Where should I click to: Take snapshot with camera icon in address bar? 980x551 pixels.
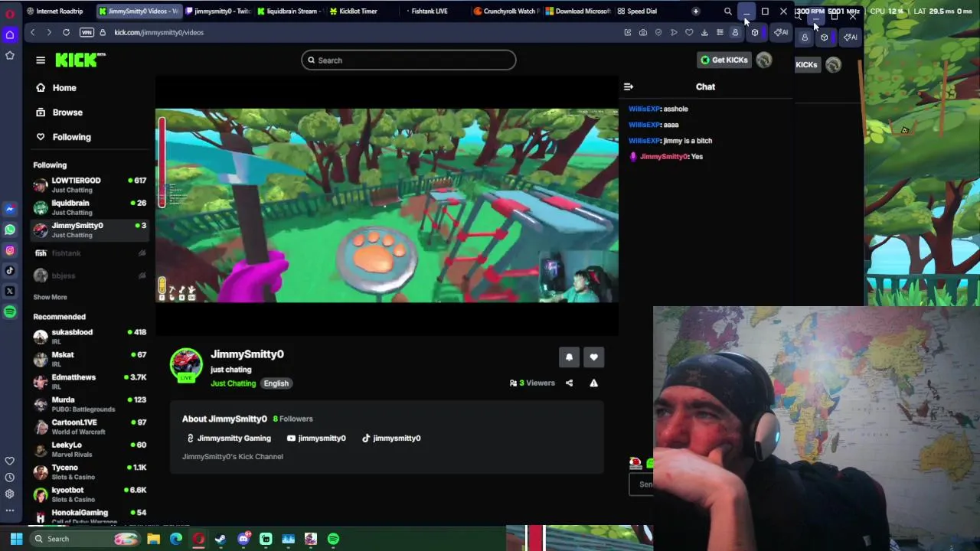point(643,32)
